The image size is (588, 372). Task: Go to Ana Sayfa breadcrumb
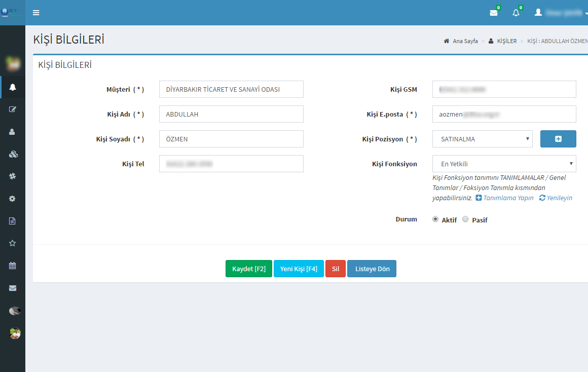(x=465, y=41)
